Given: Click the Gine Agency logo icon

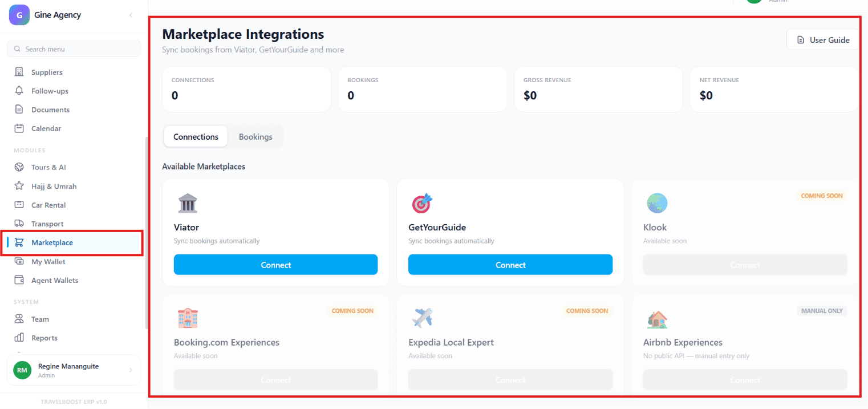Looking at the screenshot, I should tap(19, 15).
